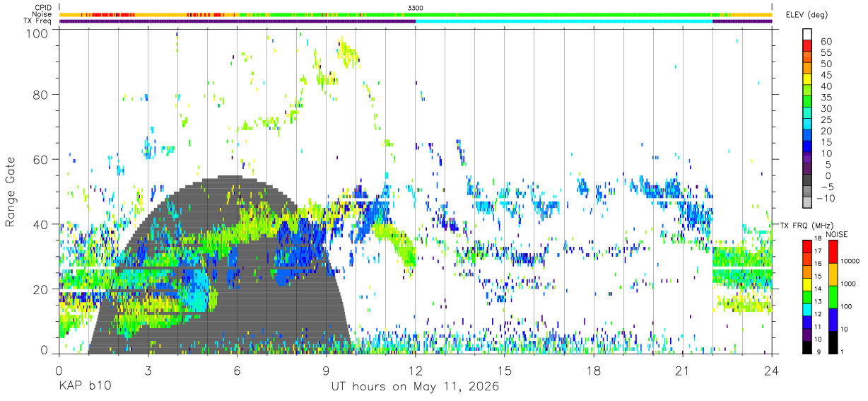
Task: Pick the lightest gray bottom cell of ELEV bar
Action: (x=807, y=202)
